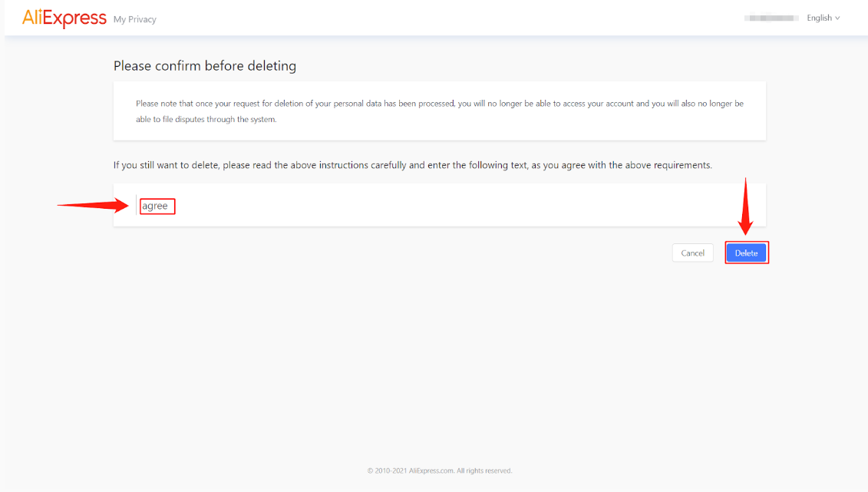868x492 pixels.
Task: Click the data deletion warning paragraph
Action: 440,111
